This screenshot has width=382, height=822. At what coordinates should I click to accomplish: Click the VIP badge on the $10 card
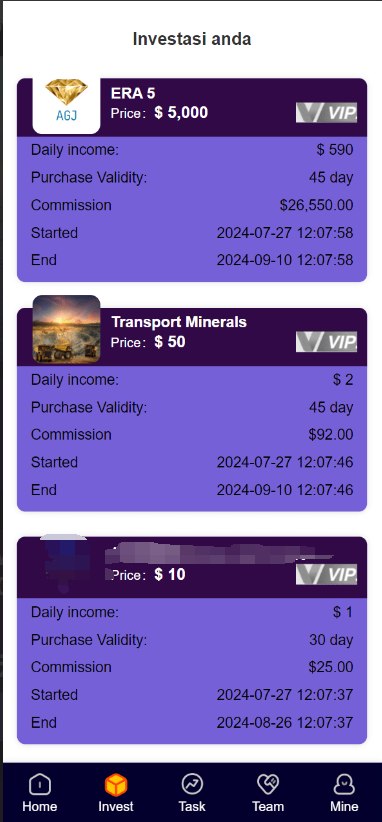326,574
